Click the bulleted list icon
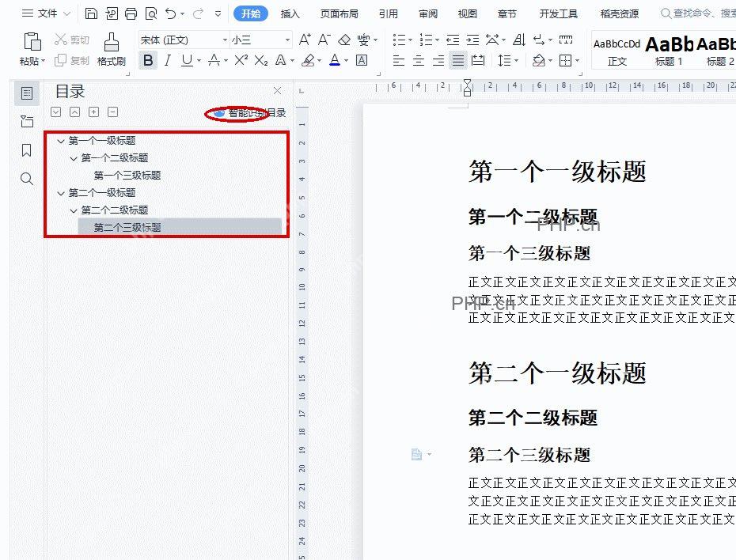Viewport: 736px width, 560px height. (399, 40)
